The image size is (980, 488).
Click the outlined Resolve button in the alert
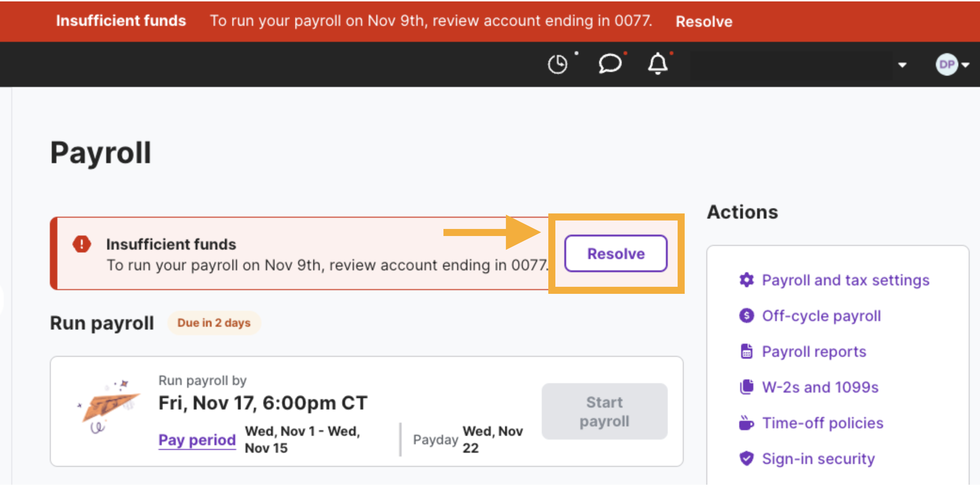tap(616, 253)
